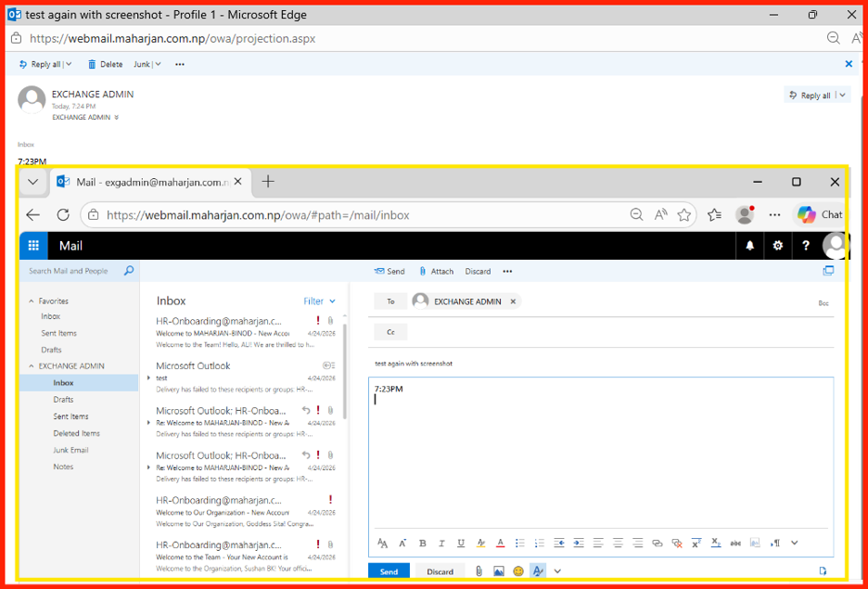Open a new tab with plus button
868x589 pixels.
[268, 181]
